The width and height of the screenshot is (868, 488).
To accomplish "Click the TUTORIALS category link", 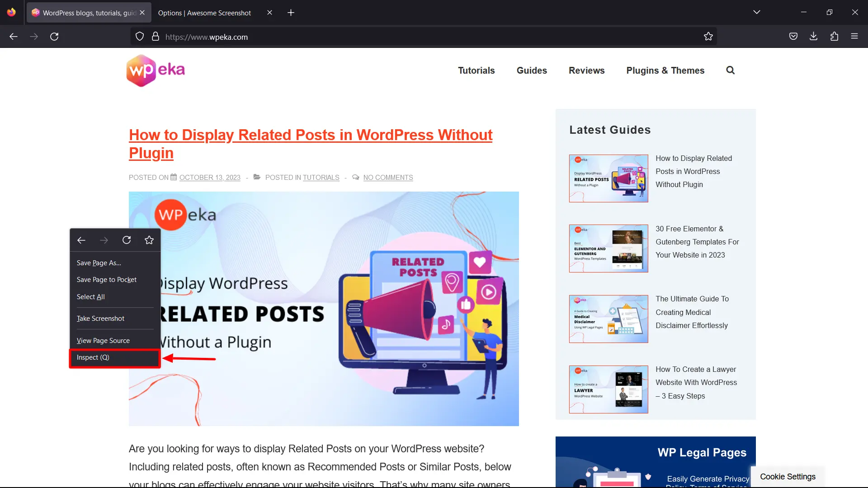I will [x=321, y=178].
